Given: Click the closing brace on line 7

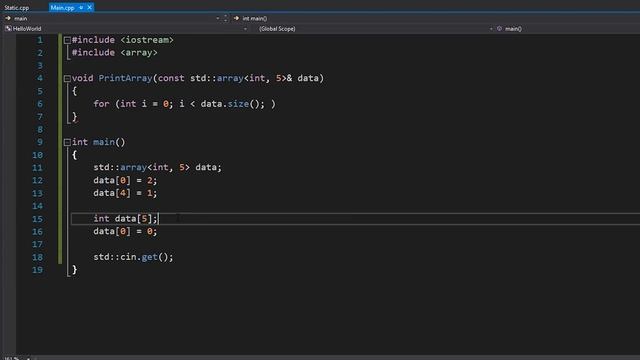Looking at the screenshot, I should [74, 117].
